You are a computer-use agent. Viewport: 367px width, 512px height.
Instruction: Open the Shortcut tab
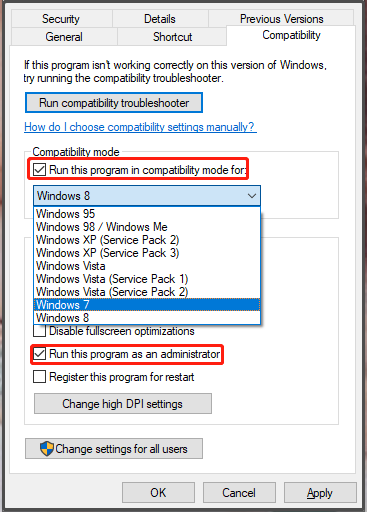(172, 37)
